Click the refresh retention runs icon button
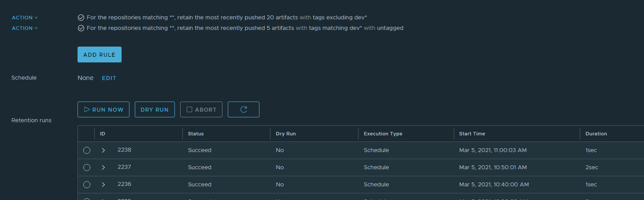The image size is (644, 200). click(x=243, y=109)
